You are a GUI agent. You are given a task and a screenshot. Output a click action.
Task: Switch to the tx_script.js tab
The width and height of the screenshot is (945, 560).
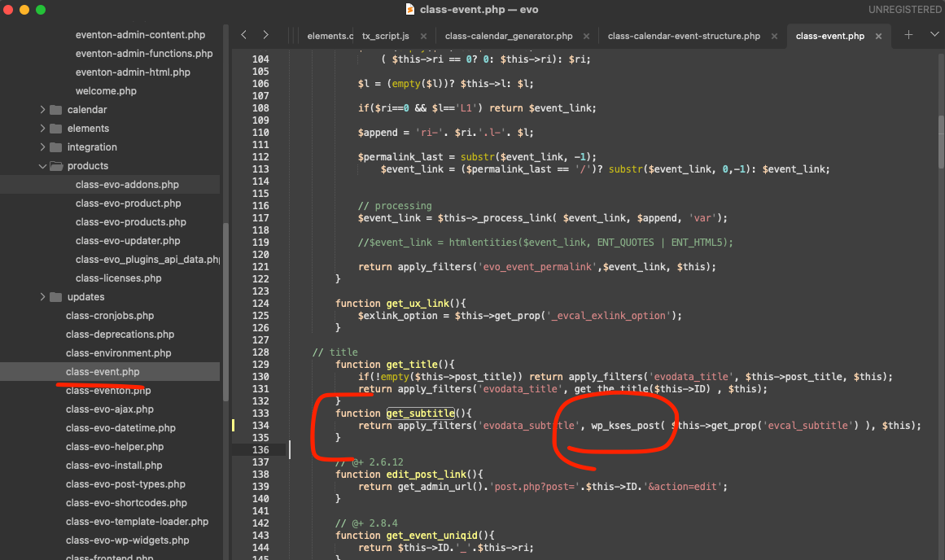coord(386,36)
